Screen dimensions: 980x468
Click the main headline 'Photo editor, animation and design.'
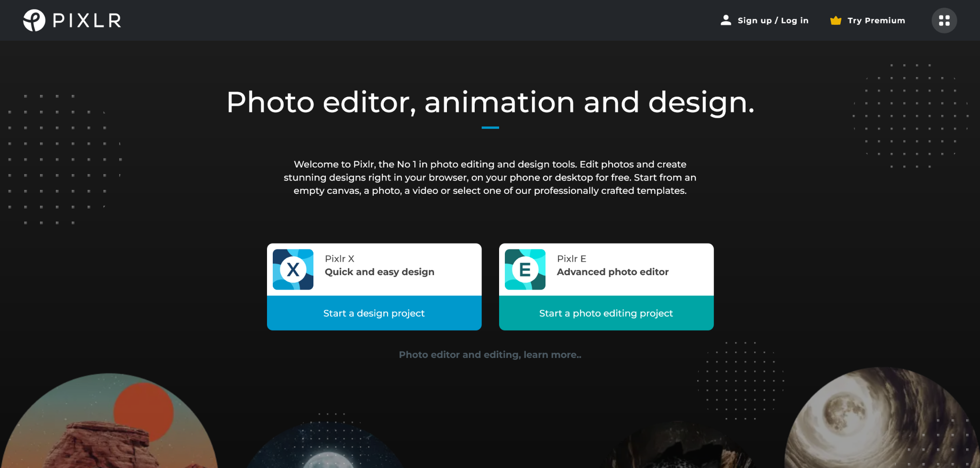coord(490,102)
